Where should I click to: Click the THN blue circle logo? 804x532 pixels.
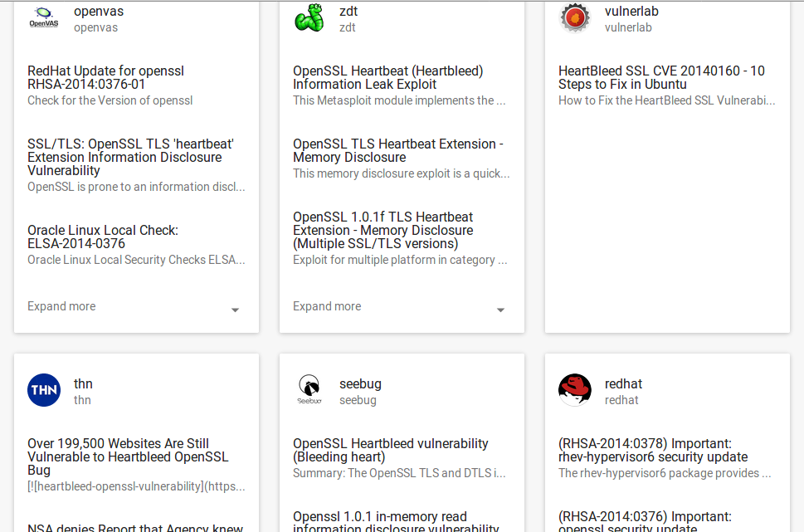coord(44,390)
